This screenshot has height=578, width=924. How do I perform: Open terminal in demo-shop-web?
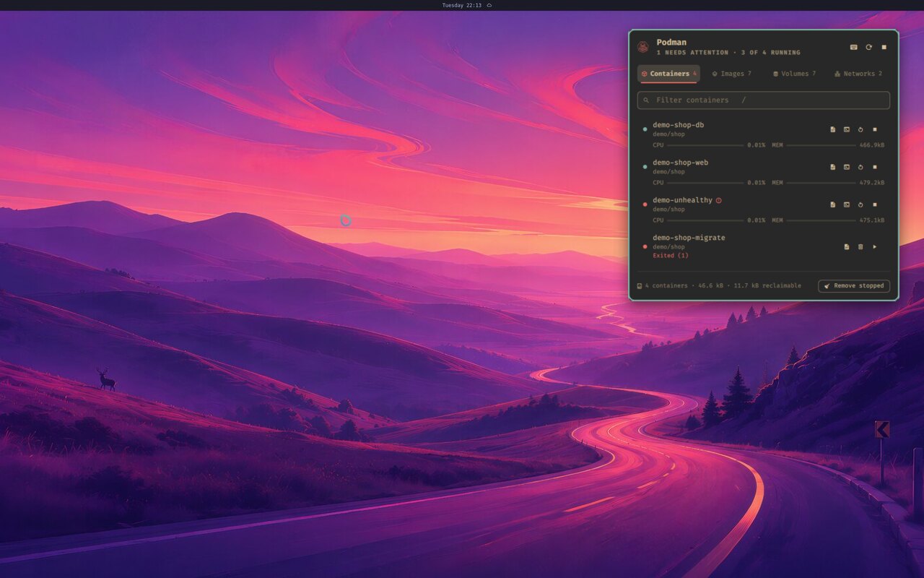[x=847, y=167]
